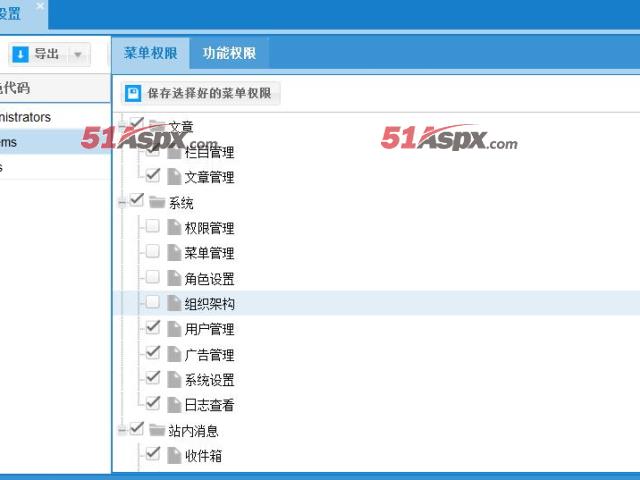Click the 系统 folder icon

[x=157, y=202]
